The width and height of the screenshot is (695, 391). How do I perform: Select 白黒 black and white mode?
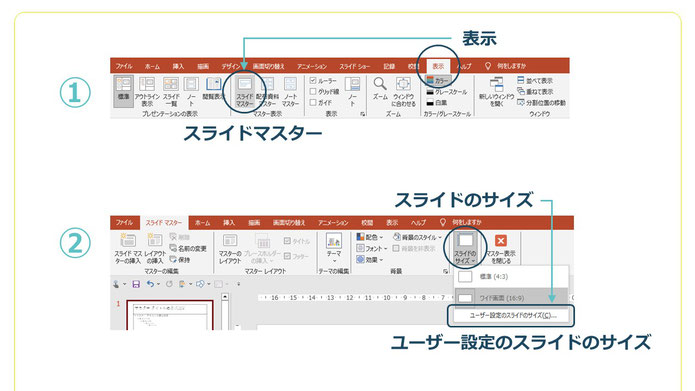(437, 102)
